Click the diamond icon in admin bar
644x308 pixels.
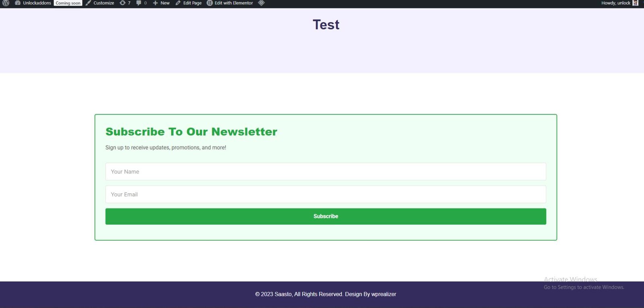point(261,3)
